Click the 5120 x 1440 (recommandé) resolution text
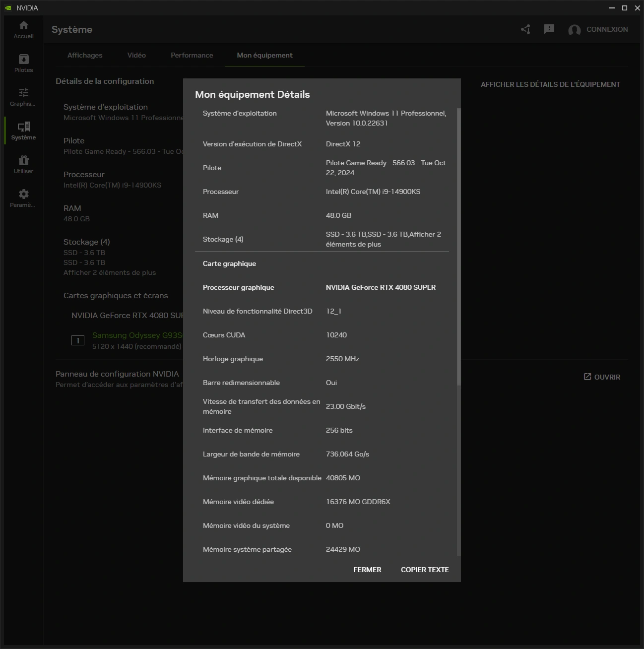The height and width of the screenshot is (649, 644). (137, 346)
